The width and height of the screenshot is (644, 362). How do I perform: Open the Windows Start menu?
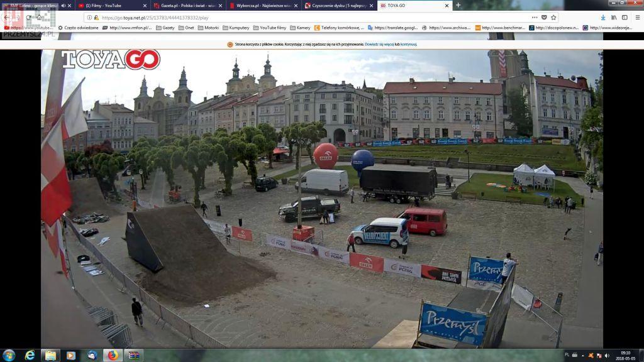pos(9,355)
